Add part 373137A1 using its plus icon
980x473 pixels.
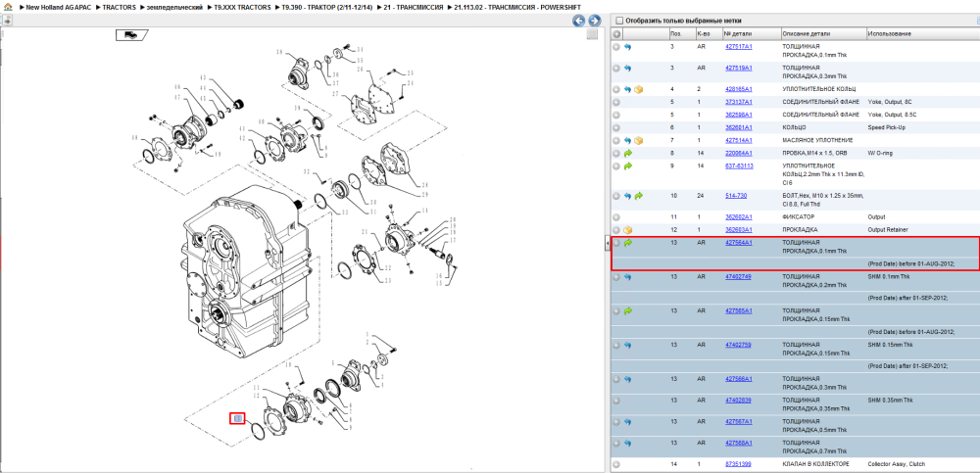616,102
